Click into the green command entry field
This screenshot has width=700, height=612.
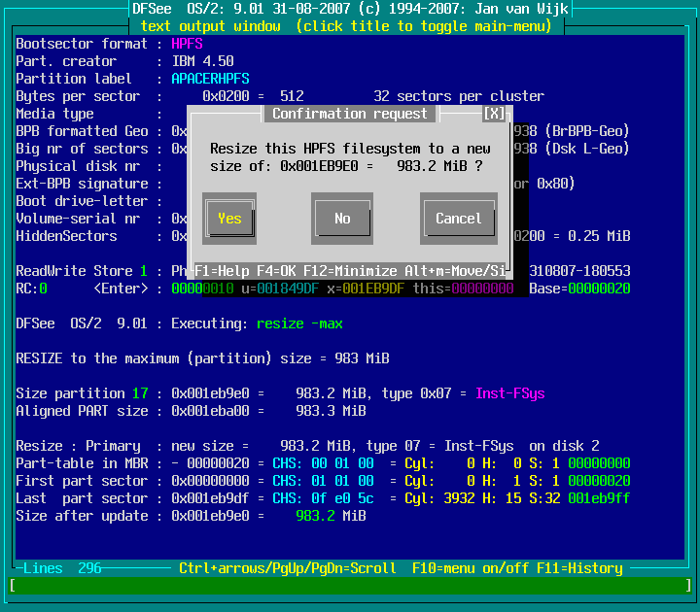[350, 586]
